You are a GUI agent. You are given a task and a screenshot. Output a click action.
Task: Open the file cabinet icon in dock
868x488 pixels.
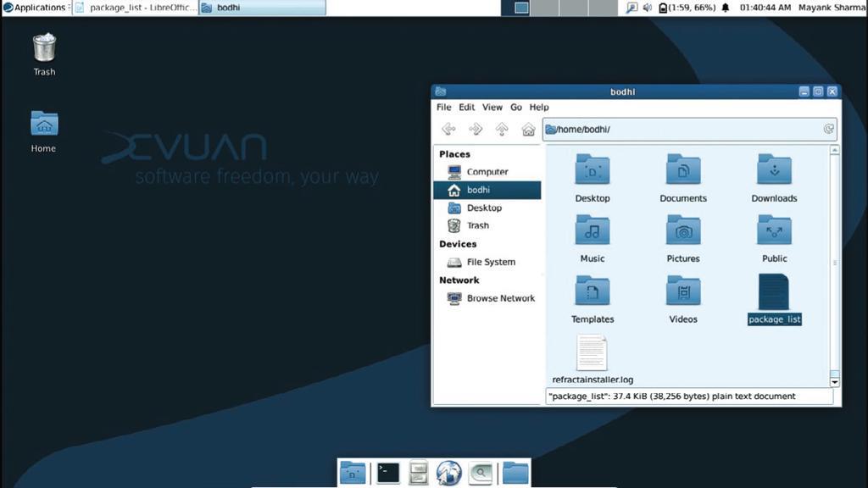(x=419, y=473)
